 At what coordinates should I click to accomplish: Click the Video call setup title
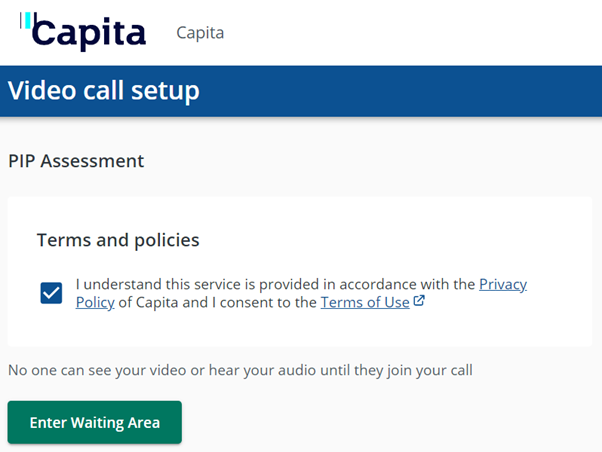104,91
